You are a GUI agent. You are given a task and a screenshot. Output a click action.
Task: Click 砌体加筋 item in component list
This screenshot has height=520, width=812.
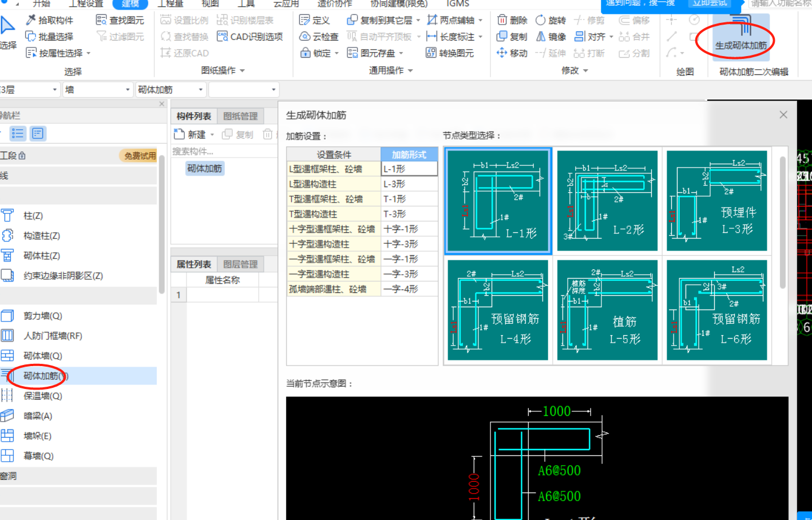pyautogui.click(x=205, y=169)
